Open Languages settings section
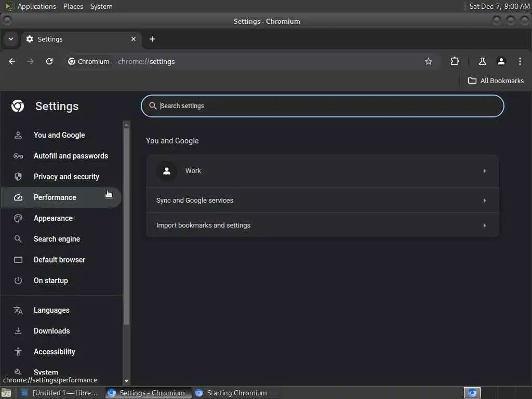 point(61,310)
